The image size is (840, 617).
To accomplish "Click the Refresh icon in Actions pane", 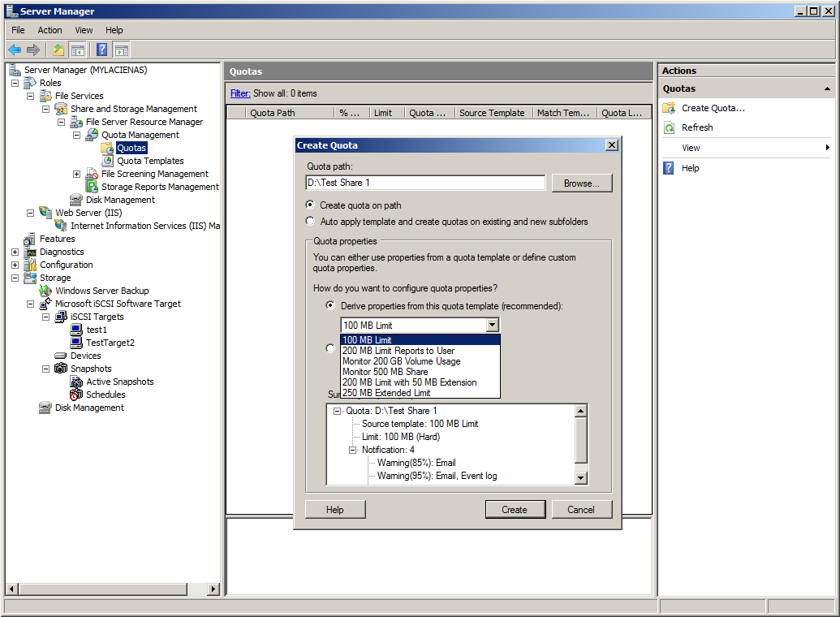I will [669, 127].
